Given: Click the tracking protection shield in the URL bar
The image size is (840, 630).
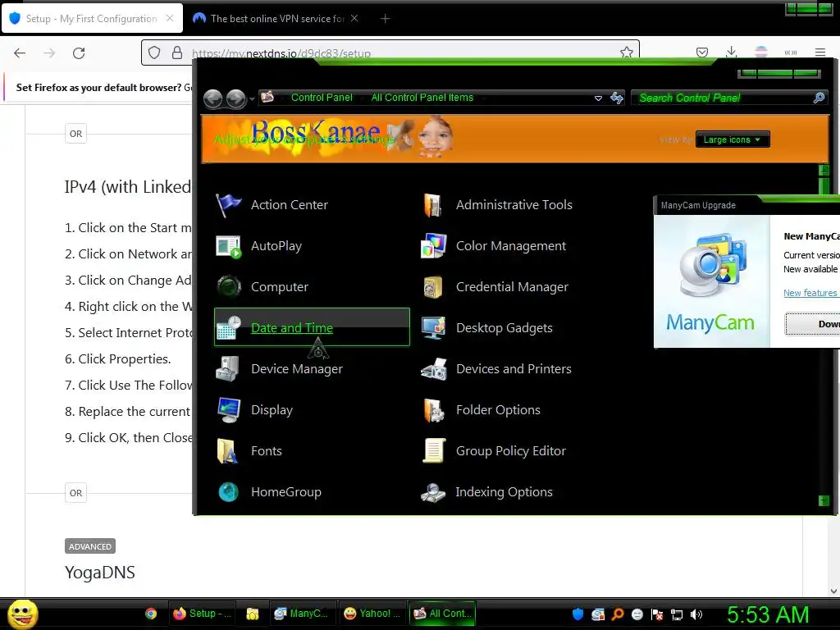Looking at the screenshot, I should 154,52.
